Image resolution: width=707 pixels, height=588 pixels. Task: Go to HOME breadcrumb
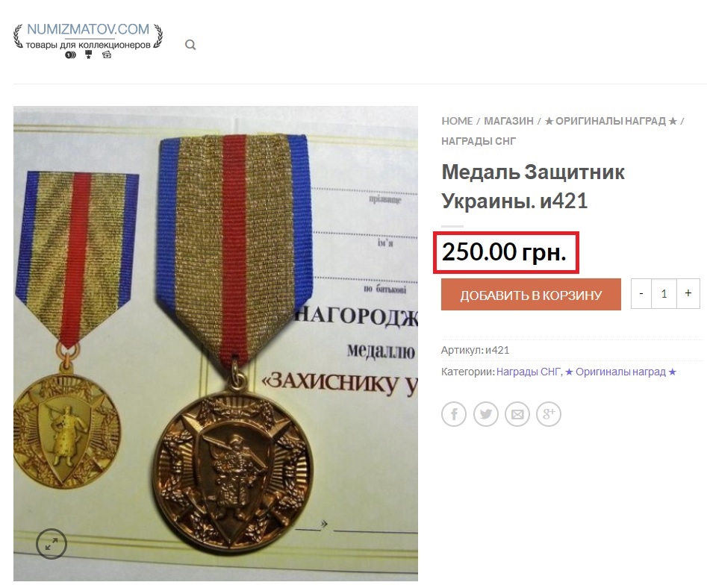pos(457,121)
